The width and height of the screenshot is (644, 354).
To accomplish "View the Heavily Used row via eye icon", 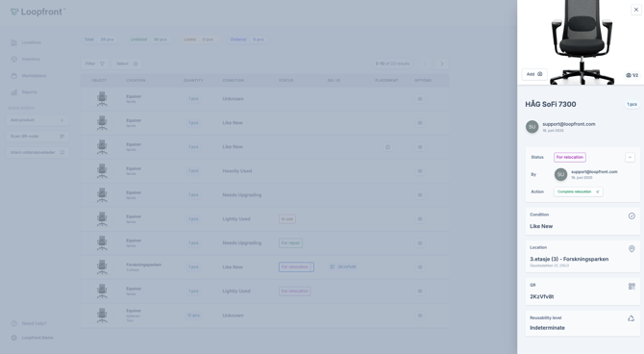I will pos(420,171).
